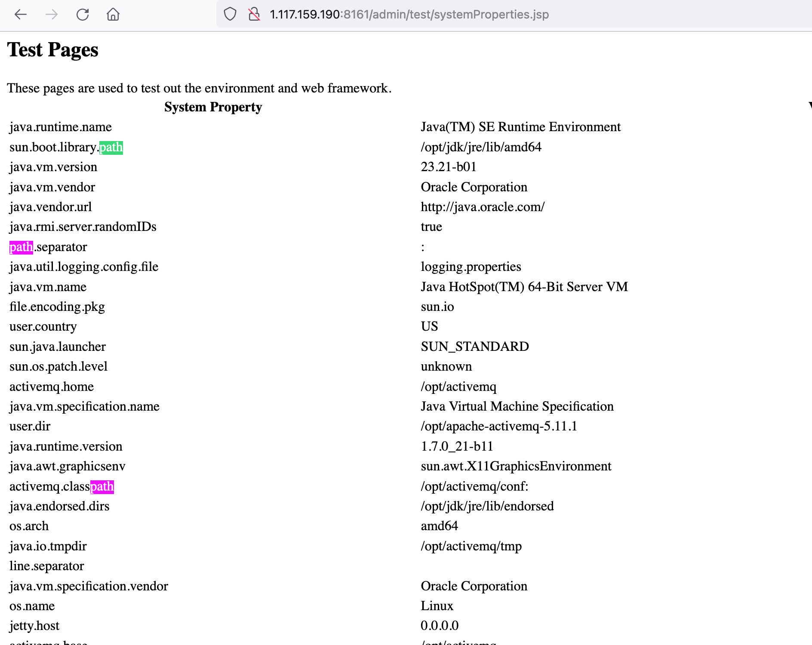Open the shield tracking protection icon
This screenshot has width=812, height=645.
(x=230, y=14)
